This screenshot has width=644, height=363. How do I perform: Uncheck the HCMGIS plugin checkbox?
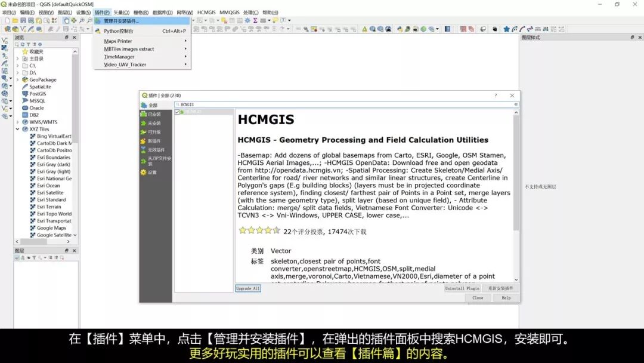point(178,112)
